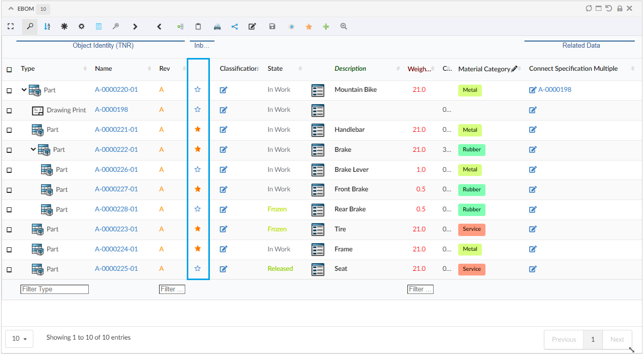Click the padlock icon in the panel header
The image size is (644, 355).
click(x=619, y=9)
